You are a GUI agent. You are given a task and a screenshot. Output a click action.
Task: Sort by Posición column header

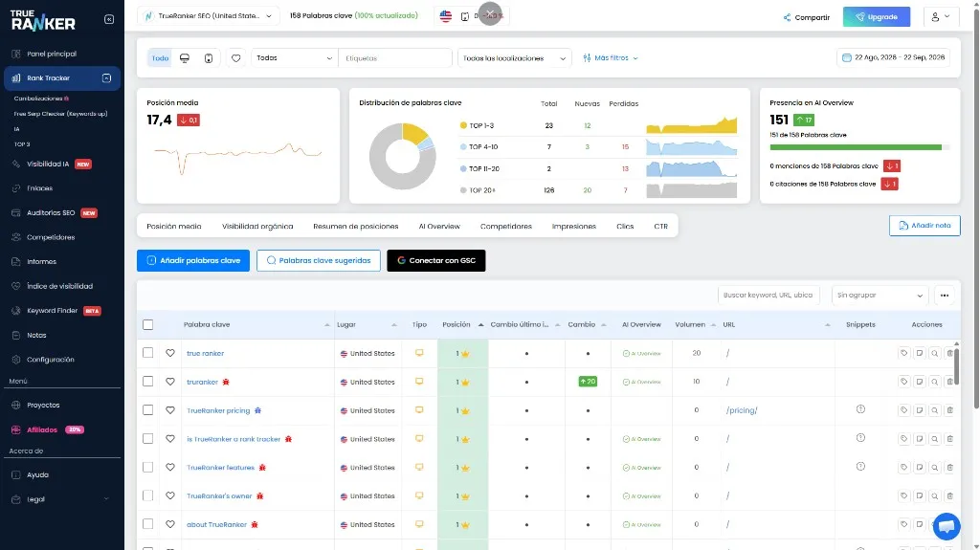tap(462, 325)
